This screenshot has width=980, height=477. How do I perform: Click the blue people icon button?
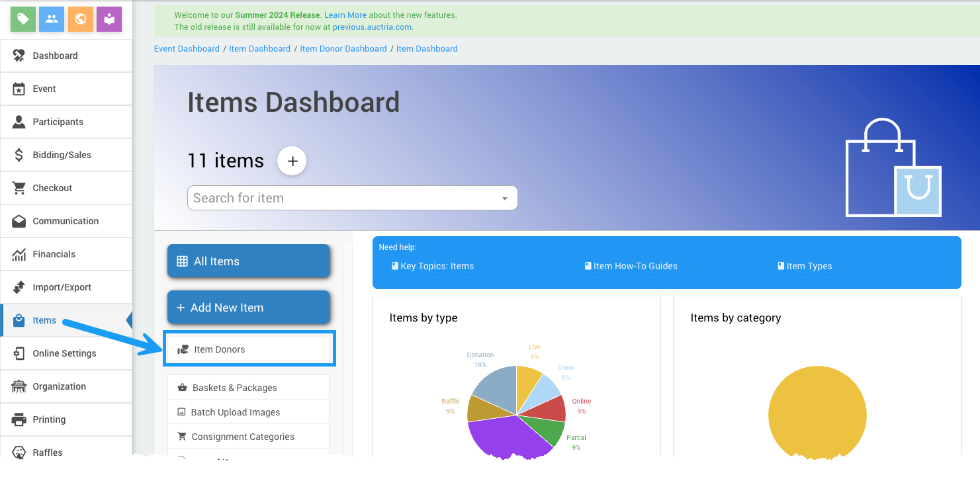tap(52, 19)
